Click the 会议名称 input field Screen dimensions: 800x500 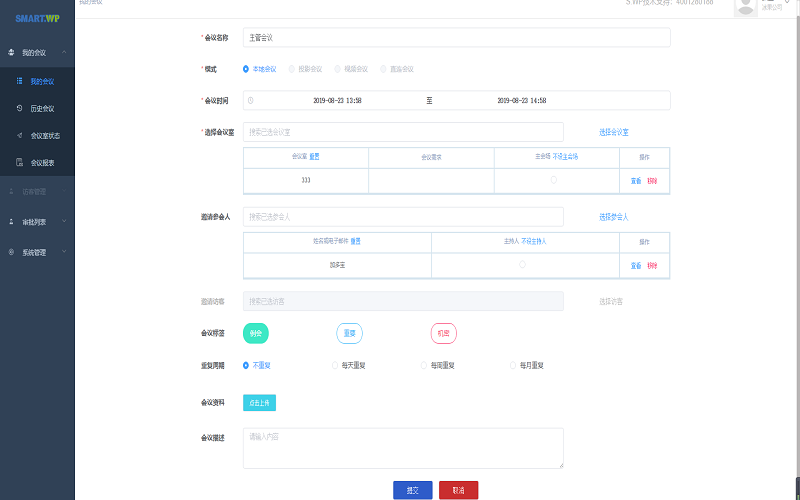click(457, 38)
